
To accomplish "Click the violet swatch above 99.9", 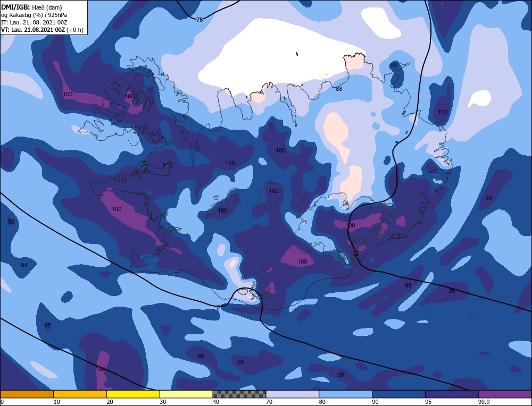I will pyautogui.click(x=505, y=394).
